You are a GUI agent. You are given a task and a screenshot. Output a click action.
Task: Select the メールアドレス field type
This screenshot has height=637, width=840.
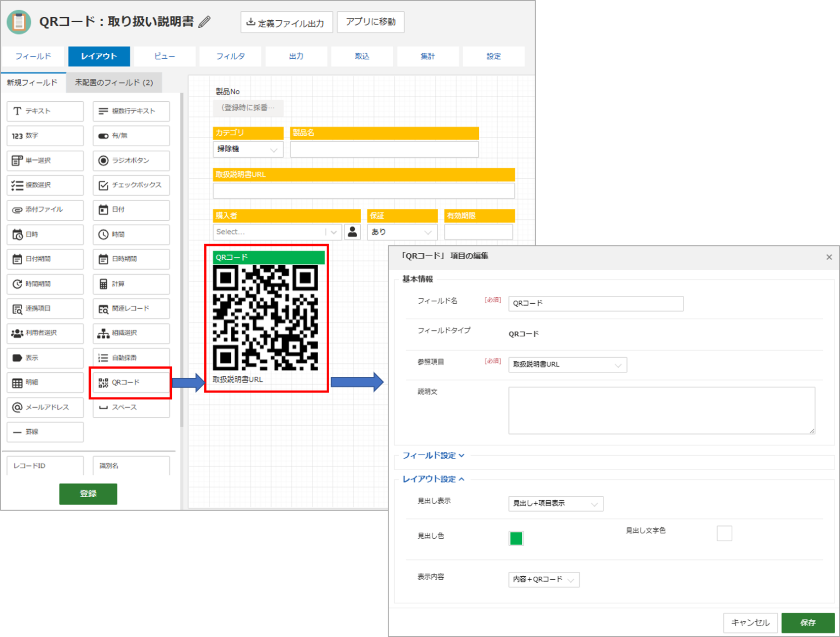pos(45,407)
